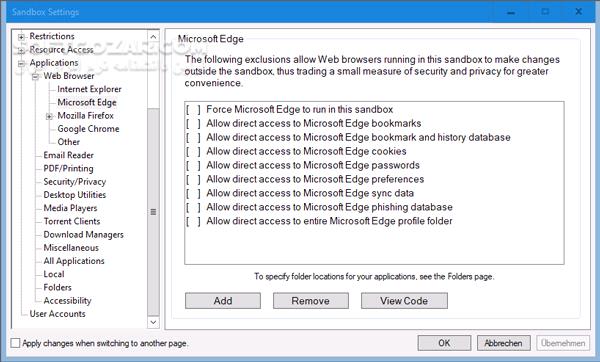Select Google Chrome in the tree
Viewport: 600px width, 362px height.
[88, 129]
